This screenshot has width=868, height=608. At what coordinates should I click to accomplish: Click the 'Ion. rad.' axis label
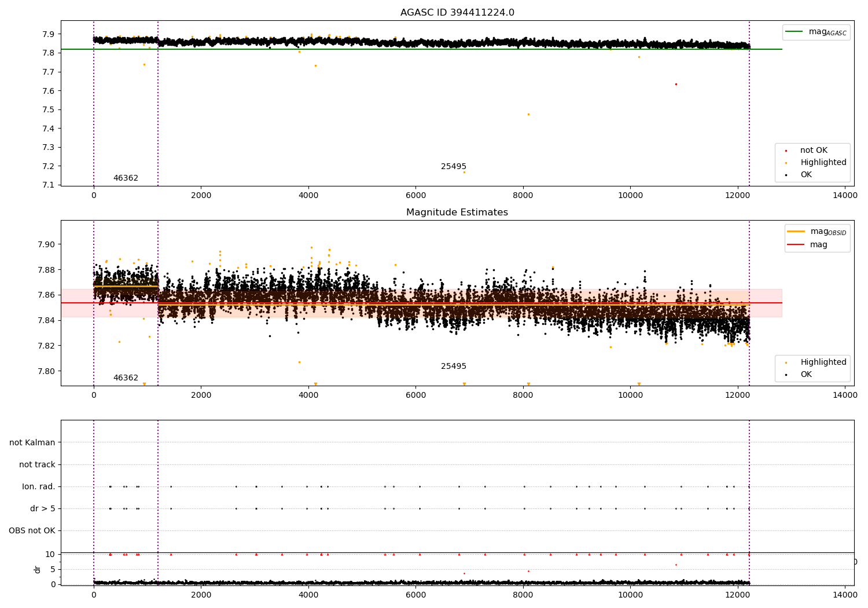pyautogui.click(x=39, y=487)
